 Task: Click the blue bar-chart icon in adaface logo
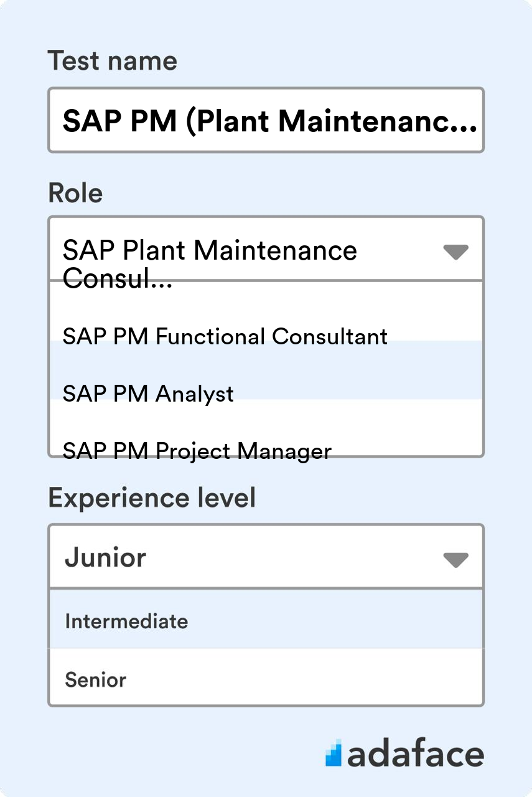(335, 753)
